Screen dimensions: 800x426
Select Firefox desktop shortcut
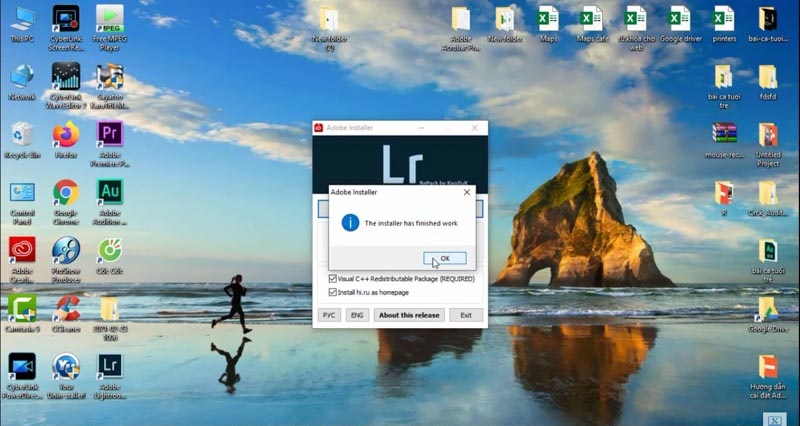click(x=66, y=141)
